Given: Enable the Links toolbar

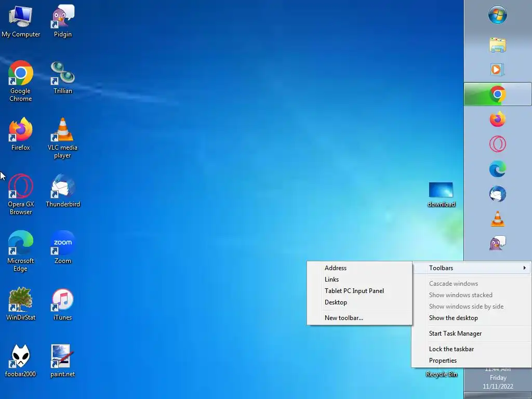Looking at the screenshot, I should click(x=360, y=280).
